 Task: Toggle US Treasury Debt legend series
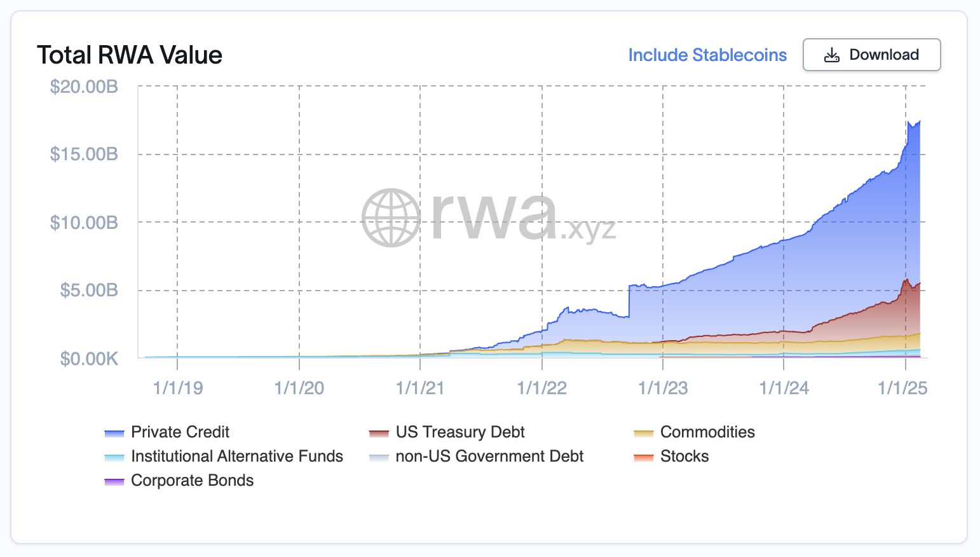point(459,432)
